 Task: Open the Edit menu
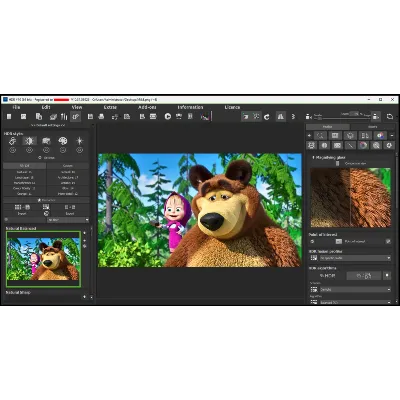46,107
